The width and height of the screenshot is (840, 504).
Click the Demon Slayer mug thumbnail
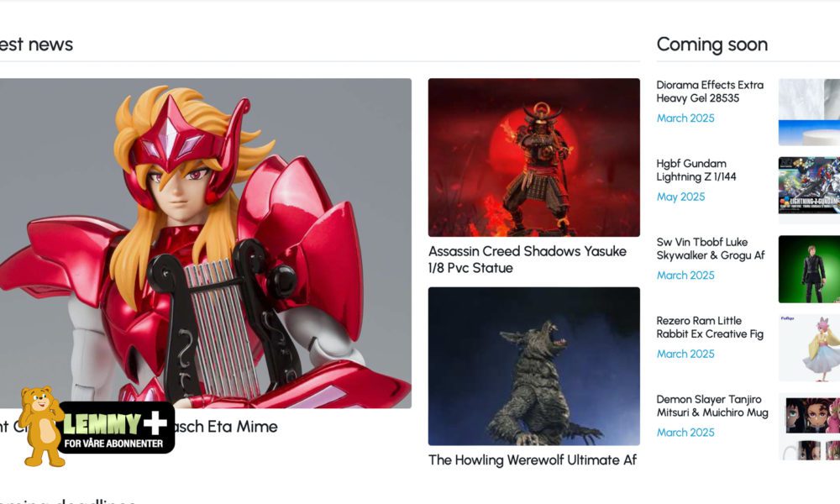tap(809, 427)
